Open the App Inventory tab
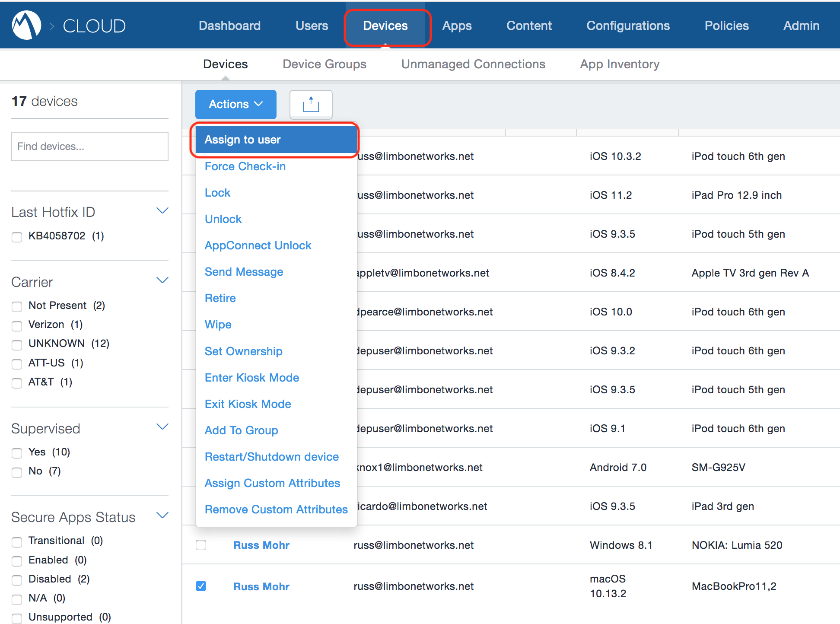The width and height of the screenshot is (840, 624). tap(619, 64)
